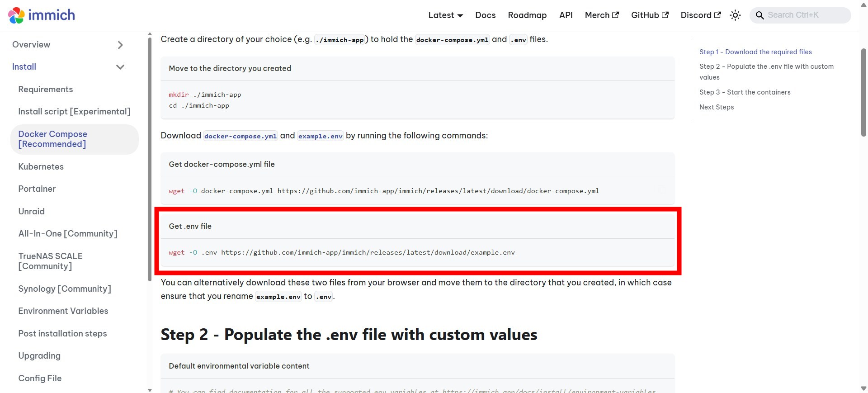Click 'Get docker-compose.yml file' title
The width and height of the screenshot is (868, 393).
point(222,165)
